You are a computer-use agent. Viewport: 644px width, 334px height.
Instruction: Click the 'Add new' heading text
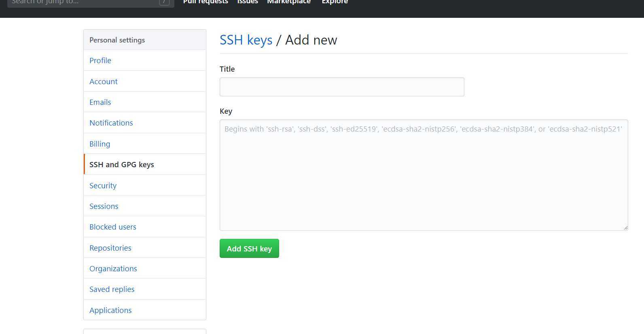point(311,40)
